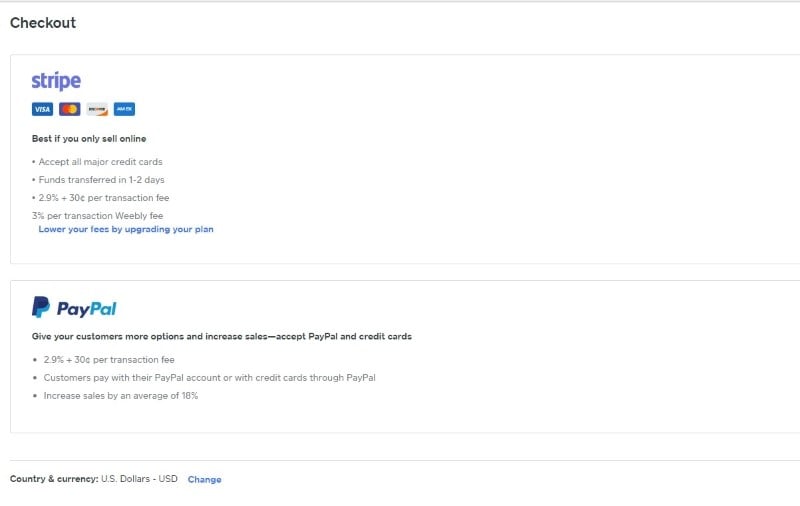Click Change next to Country & currency

coord(204,480)
